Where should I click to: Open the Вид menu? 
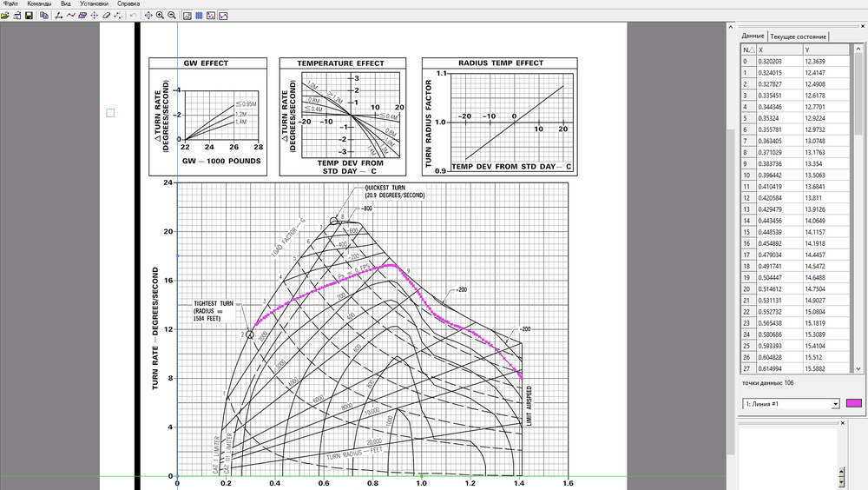[65, 3]
